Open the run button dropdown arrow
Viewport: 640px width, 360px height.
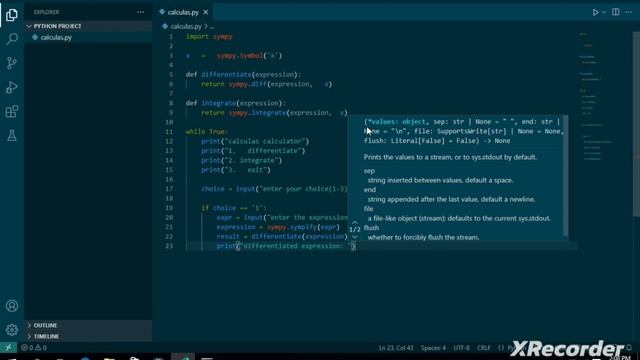coord(604,12)
